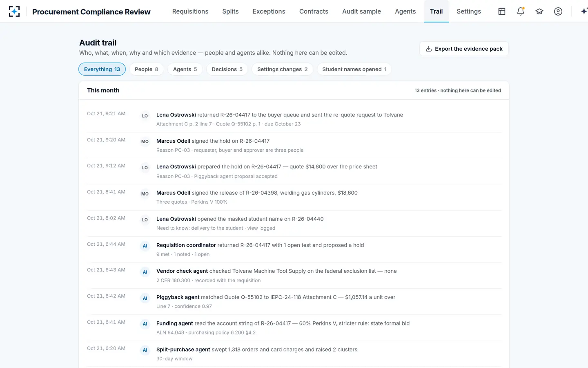Click 2 CFR 180.300 detail line
The height and width of the screenshot is (368, 588).
coord(208,280)
